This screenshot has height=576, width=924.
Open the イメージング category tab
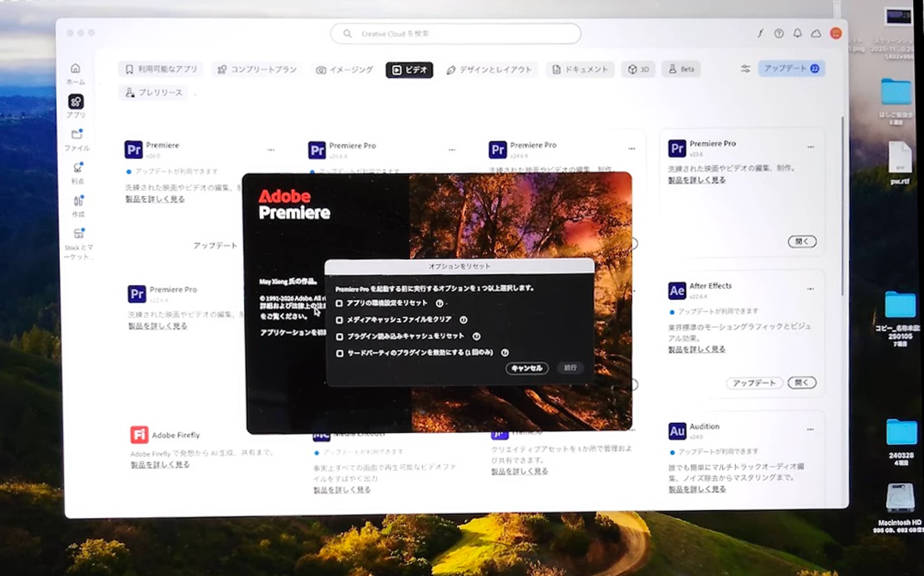click(344, 70)
